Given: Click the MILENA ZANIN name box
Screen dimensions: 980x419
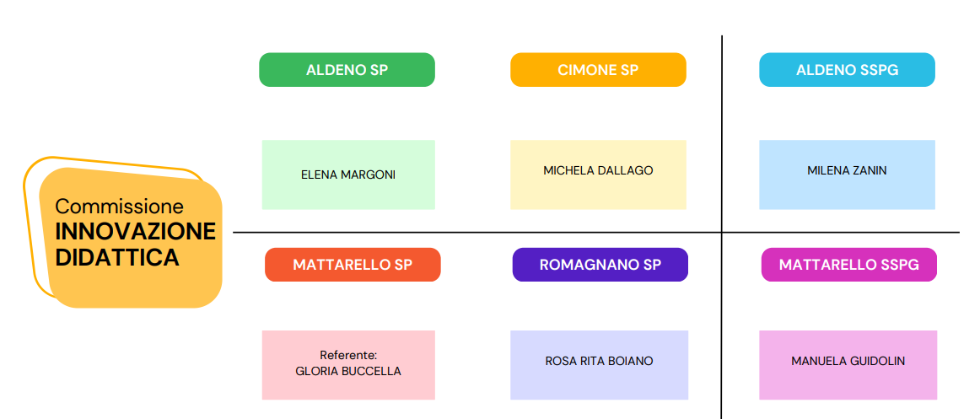Looking at the screenshot, I should click(847, 175).
